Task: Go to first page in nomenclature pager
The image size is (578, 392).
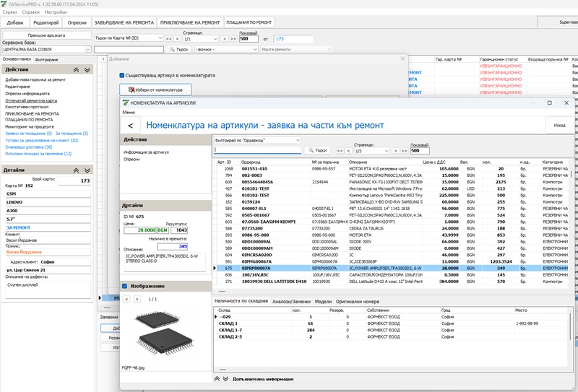Action: click(x=340, y=151)
